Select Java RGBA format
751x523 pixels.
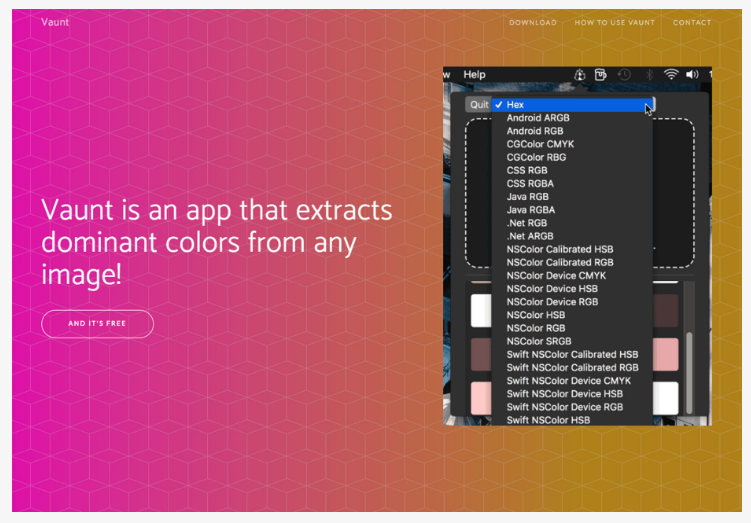coord(572,210)
